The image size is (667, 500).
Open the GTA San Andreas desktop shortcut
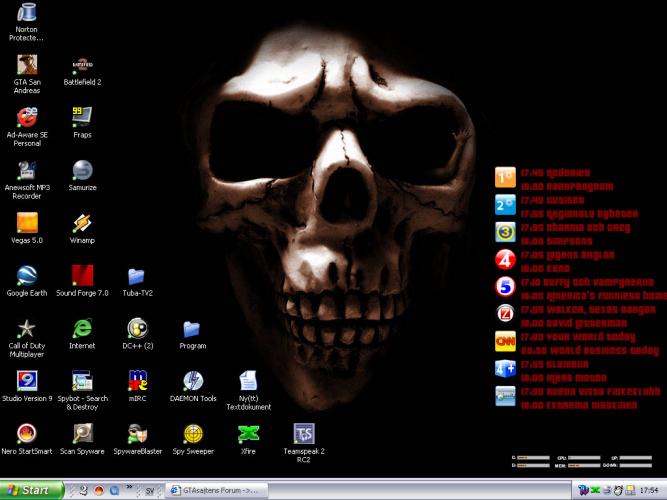point(29,64)
